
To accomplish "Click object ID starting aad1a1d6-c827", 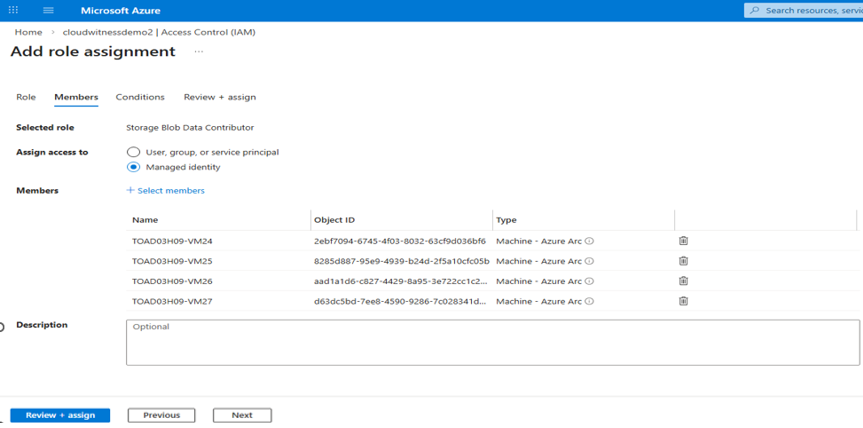I will pos(401,281).
